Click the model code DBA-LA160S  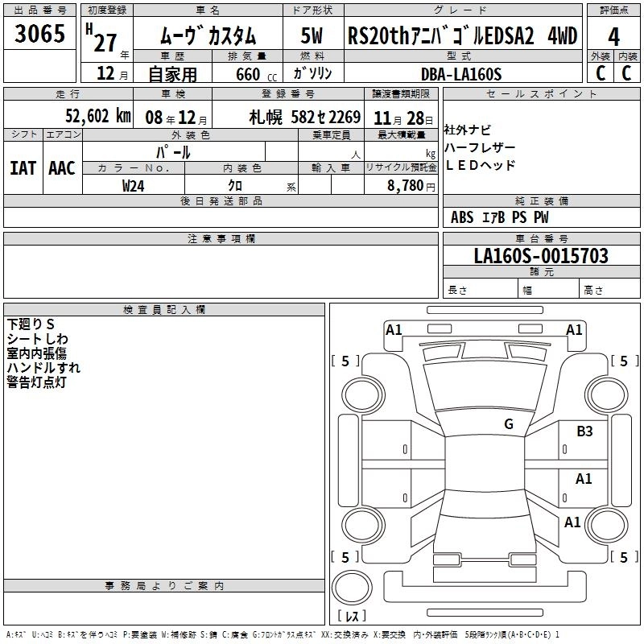461,74
